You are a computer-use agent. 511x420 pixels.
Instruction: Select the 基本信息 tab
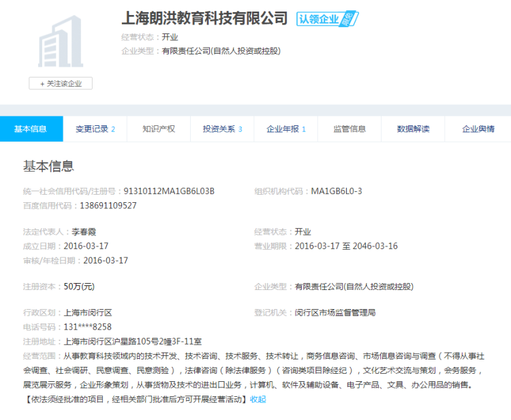point(31,129)
